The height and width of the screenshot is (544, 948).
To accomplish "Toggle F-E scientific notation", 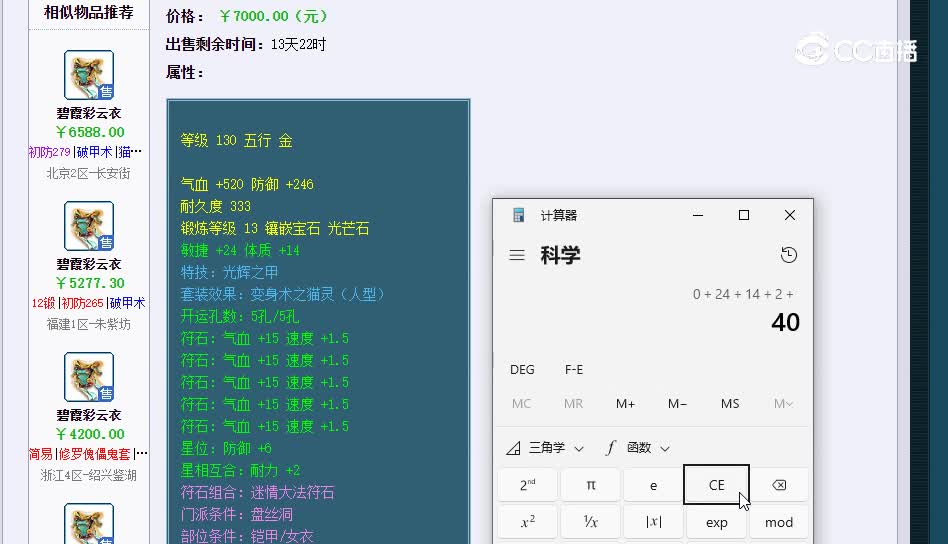I will click(574, 369).
